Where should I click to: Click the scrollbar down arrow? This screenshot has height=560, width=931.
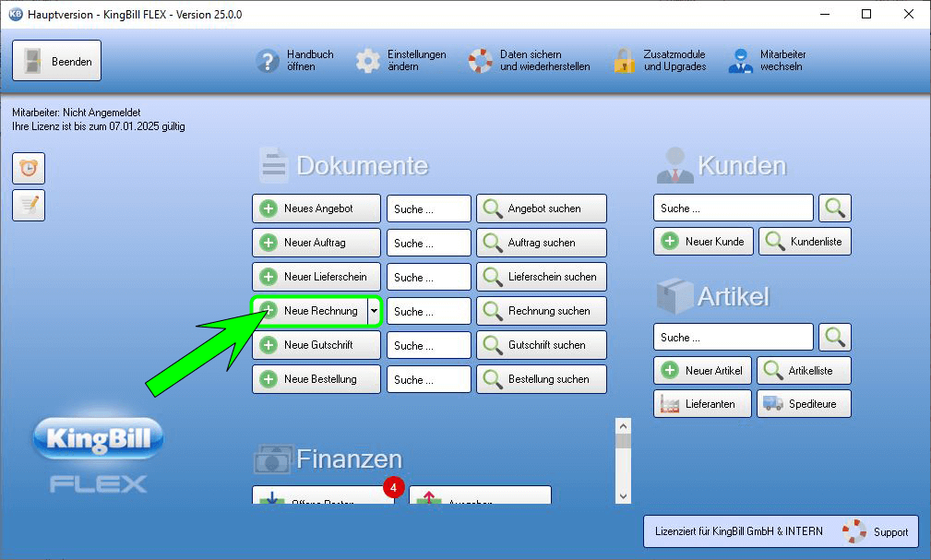[x=623, y=495]
